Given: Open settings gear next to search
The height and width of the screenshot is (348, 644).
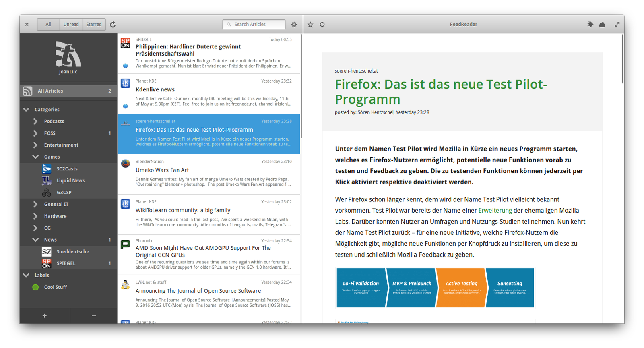Looking at the screenshot, I should (294, 25).
